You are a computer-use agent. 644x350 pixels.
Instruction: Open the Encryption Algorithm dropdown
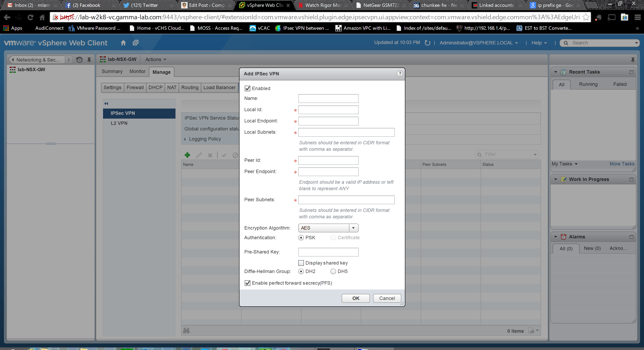click(x=353, y=228)
